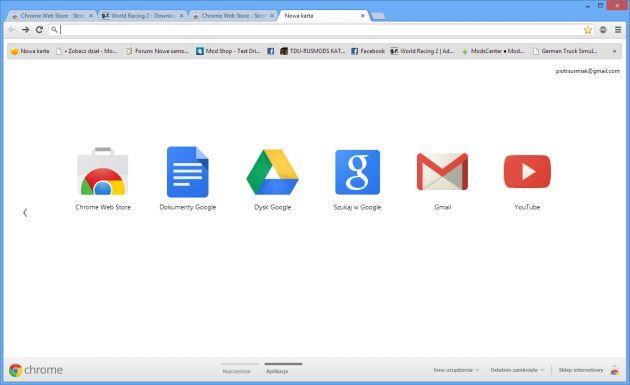Open German Truck Simul... bookmark
This screenshot has height=385, width=630.
tap(565, 51)
